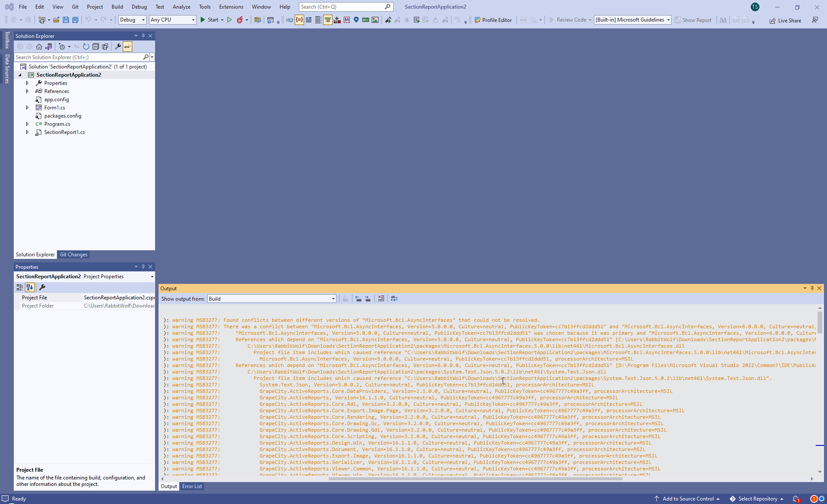Save the current file with the floppy icon

[x=66, y=20]
